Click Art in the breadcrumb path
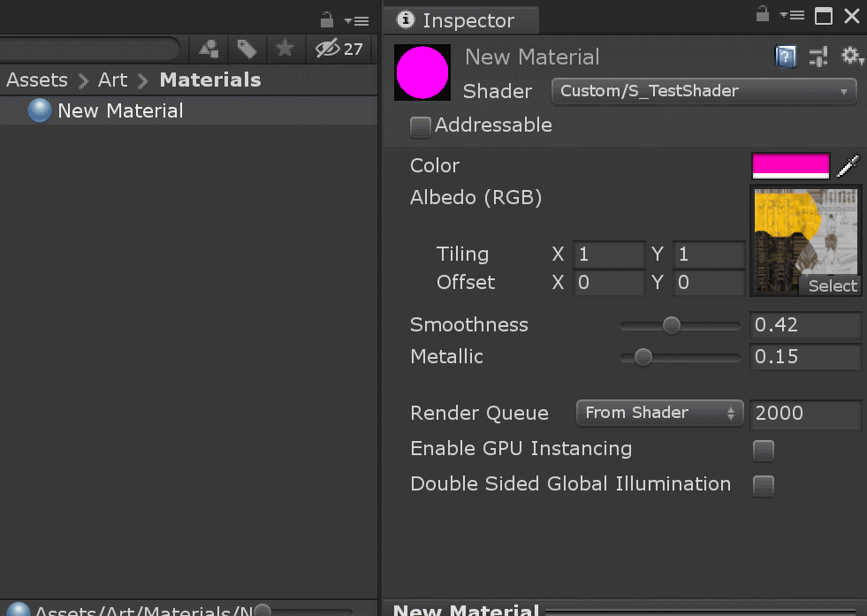867x616 pixels. coord(112,80)
